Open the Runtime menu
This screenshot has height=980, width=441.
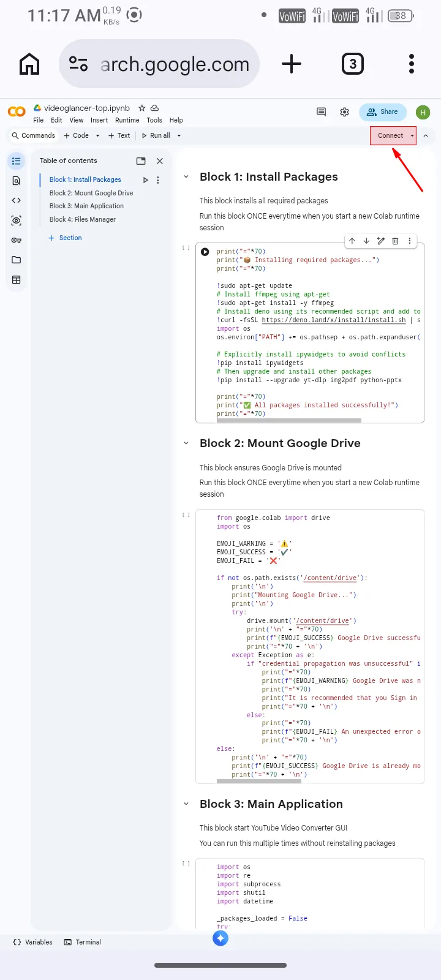point(127,121)
